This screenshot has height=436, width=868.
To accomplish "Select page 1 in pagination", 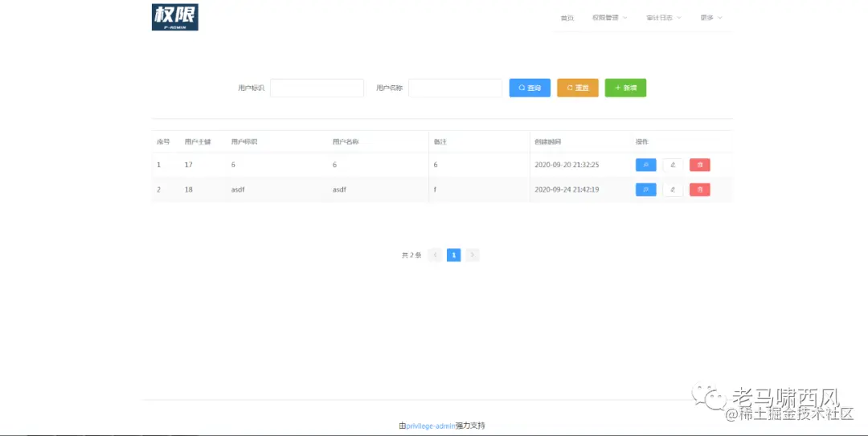I will (453, 255).
